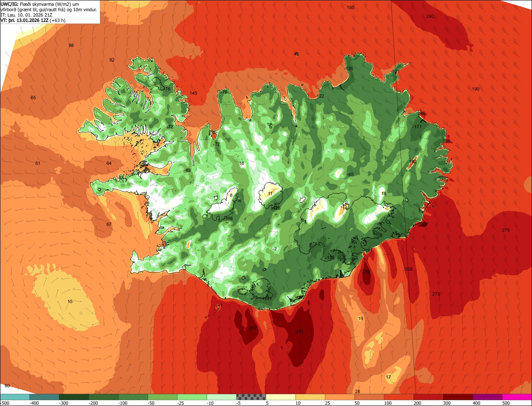Screen dimensions: 532x406
Task: Click the legend swatch between -100 and -50
Action: click(x=133, y=397)
